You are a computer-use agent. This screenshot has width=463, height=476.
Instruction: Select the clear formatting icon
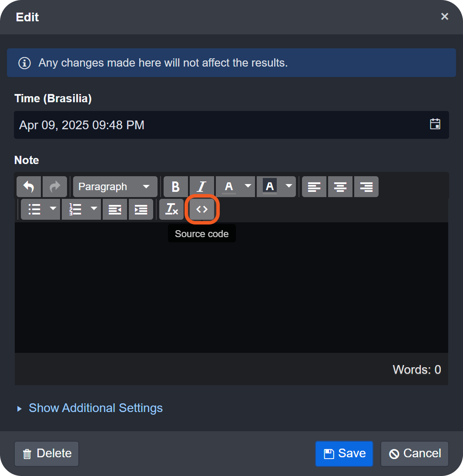coord(171,209)
